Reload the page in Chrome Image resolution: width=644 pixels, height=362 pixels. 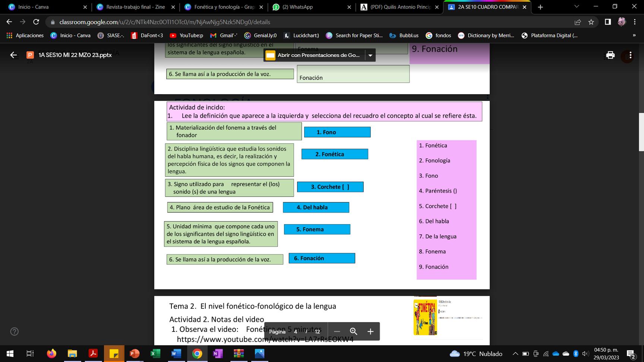tap(36, 22)
